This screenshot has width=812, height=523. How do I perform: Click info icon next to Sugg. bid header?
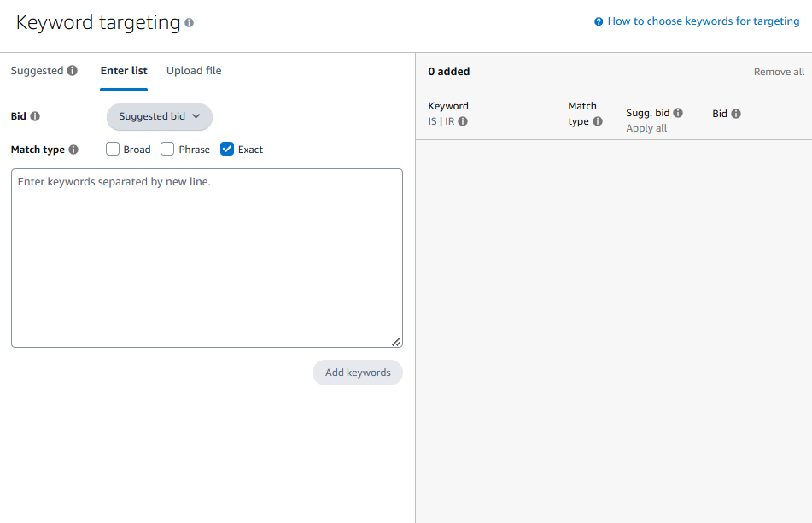pos(678,113)
